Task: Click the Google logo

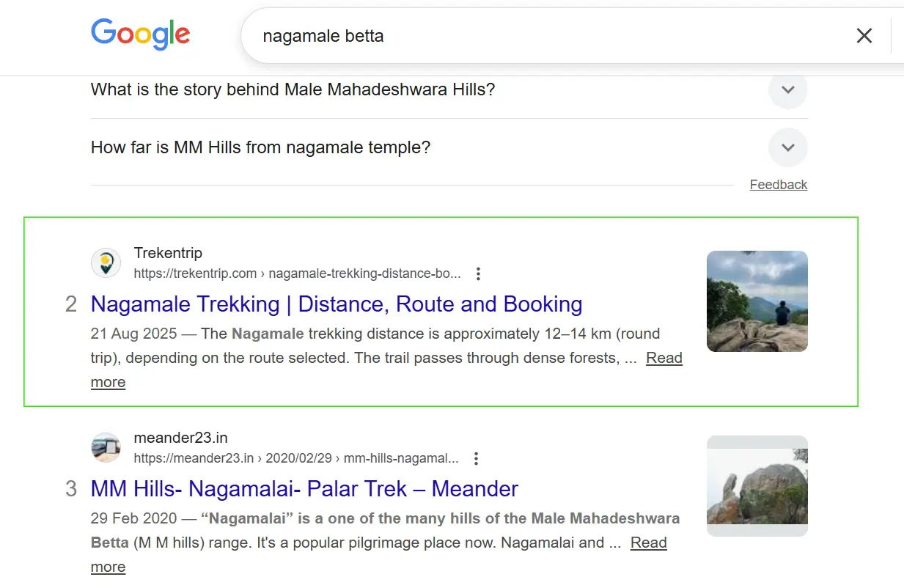Action: (x=140, y=34)
